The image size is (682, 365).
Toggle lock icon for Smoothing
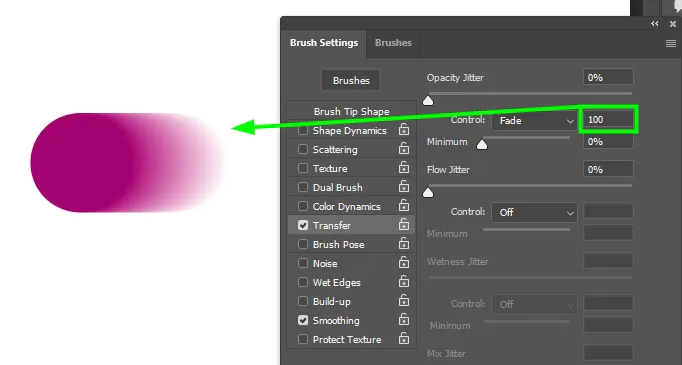pos(404,320)
